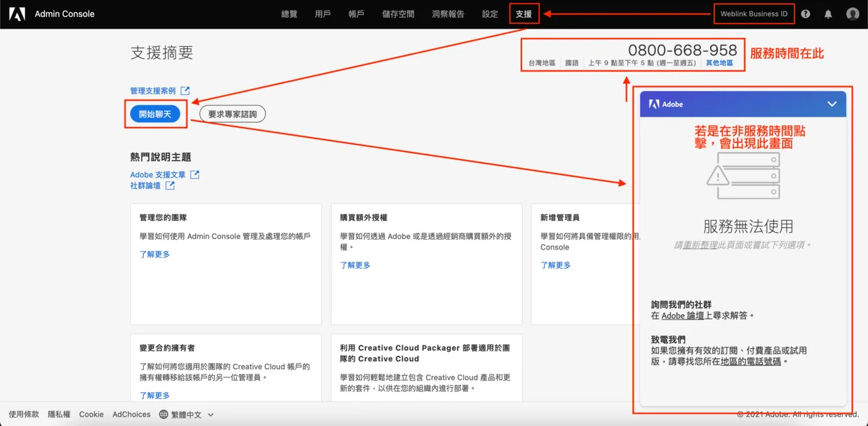Click Adobe 論壇 link in chat widget
This screenshot has width=868, height=426.
pos(682,316)
